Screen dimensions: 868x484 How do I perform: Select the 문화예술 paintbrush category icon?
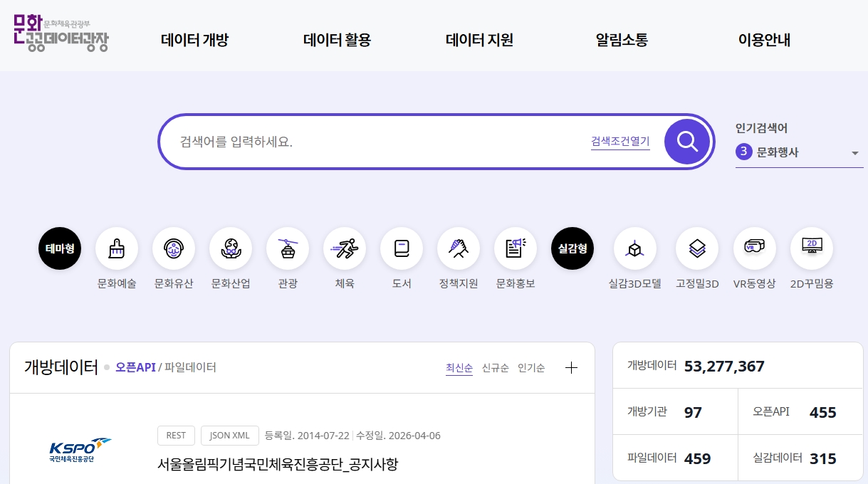click(x=117, y=248)
